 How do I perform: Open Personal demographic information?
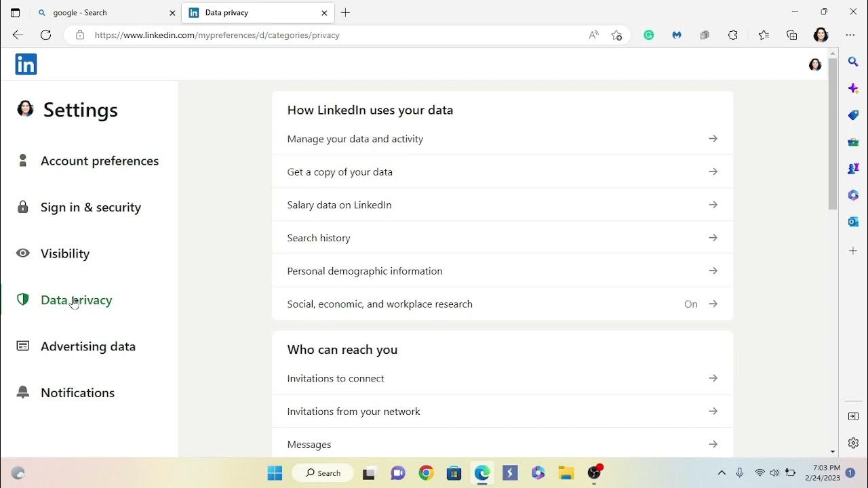click(502, 271)
